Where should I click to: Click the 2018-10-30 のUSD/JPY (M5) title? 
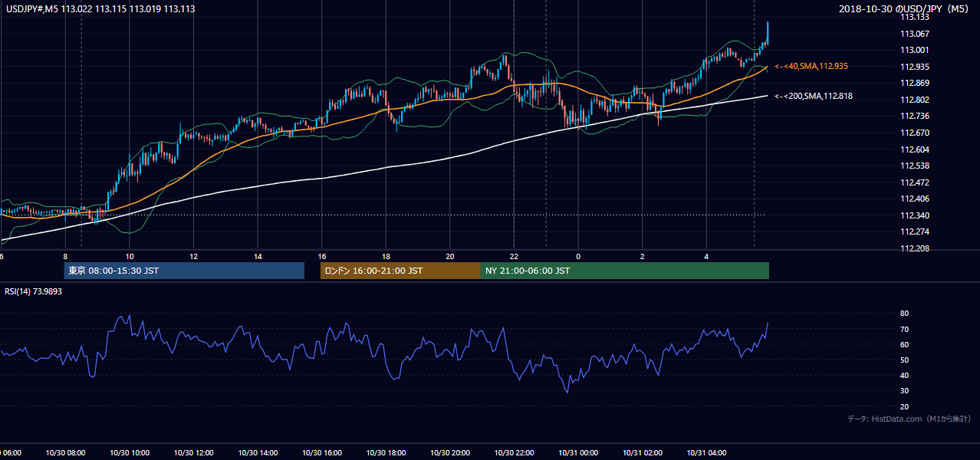[x=905, y=9]
